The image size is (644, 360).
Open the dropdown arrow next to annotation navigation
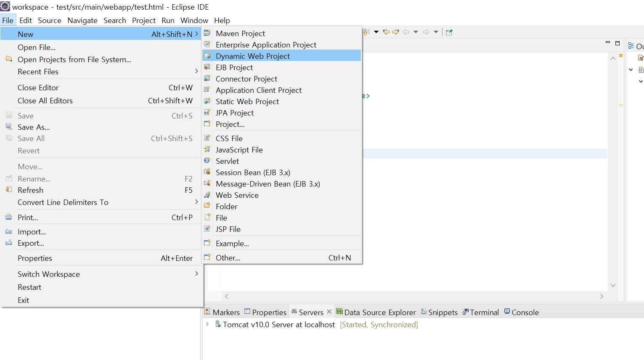pyautogui.click(x=376, y=32)
